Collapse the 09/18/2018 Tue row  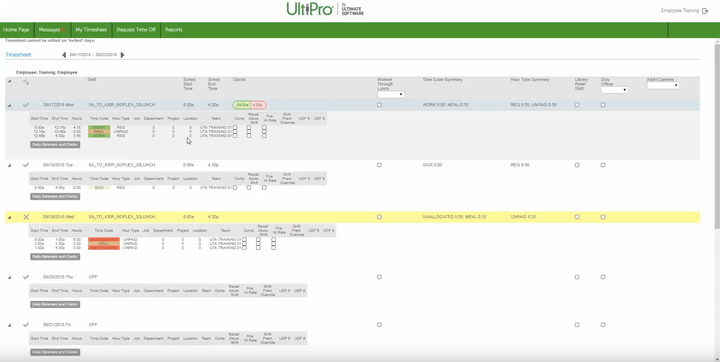point(9,165)
